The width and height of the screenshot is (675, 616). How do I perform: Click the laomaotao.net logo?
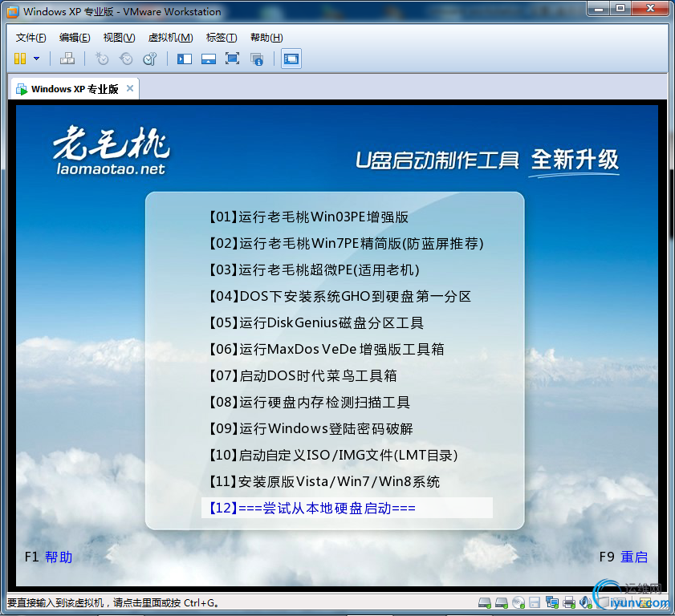click(111, 151)
